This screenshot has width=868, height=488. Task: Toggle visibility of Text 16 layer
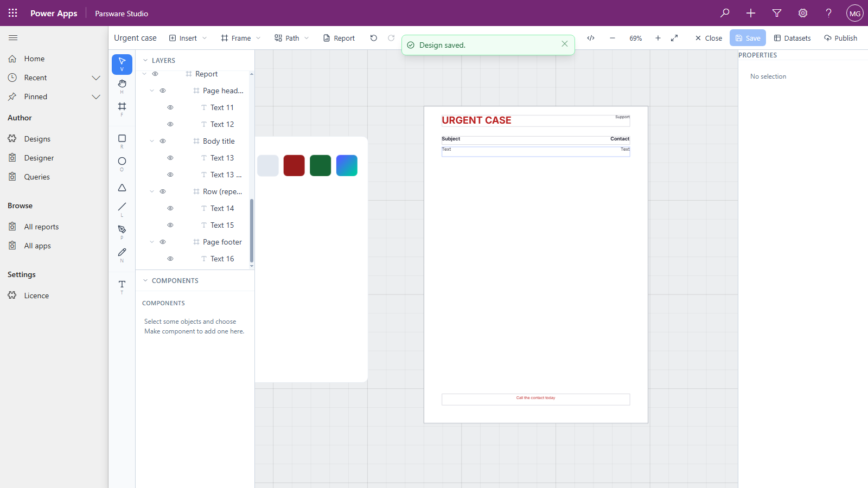(x=170, y=259)
